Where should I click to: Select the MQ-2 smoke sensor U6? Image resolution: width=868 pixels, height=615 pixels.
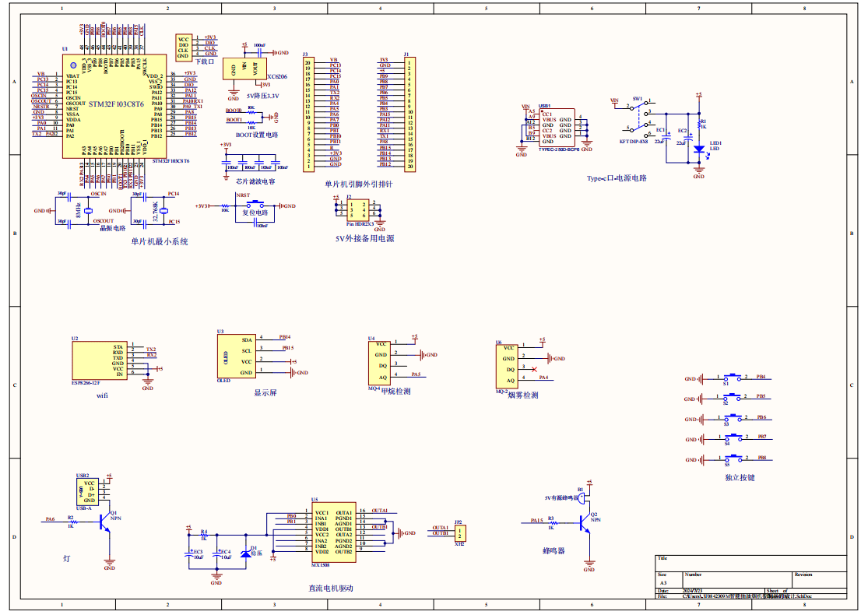tap(507, 365)
